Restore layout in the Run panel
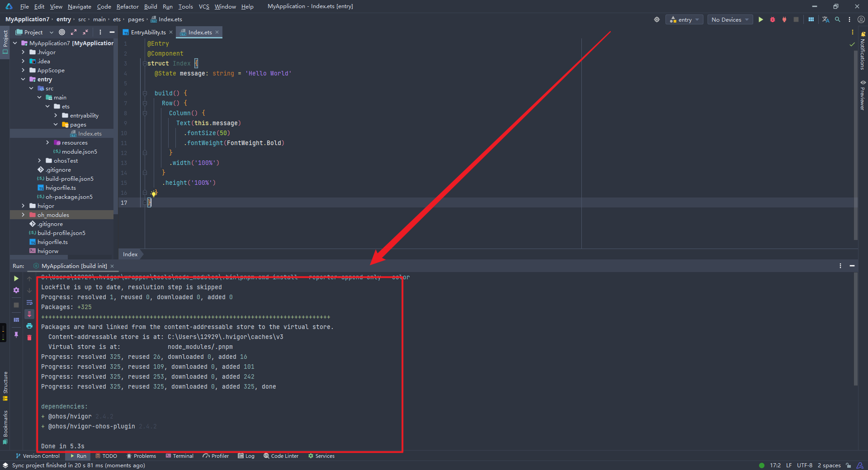The width and height of the screenshot is (868, 470). [x=16, y=320]
